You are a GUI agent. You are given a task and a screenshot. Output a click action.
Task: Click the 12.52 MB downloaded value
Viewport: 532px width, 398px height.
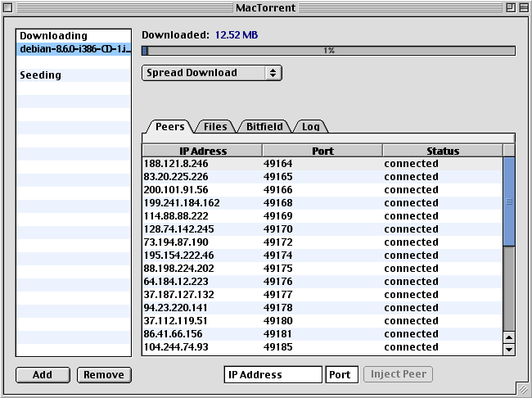tap(237, 35)
